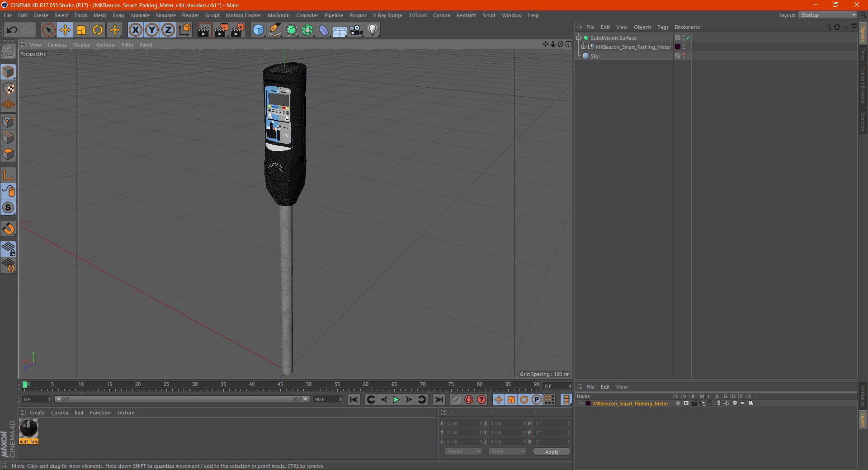The height and width of the screenshot is (470, 868).
Task: Open the Bend deformer icon
Action: [x=324, y=30]
